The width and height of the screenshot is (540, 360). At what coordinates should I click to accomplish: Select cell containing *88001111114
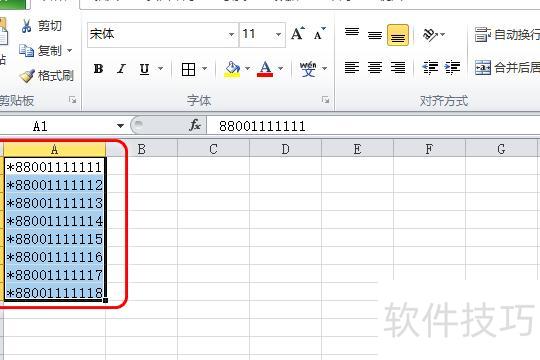coord(54,220)
